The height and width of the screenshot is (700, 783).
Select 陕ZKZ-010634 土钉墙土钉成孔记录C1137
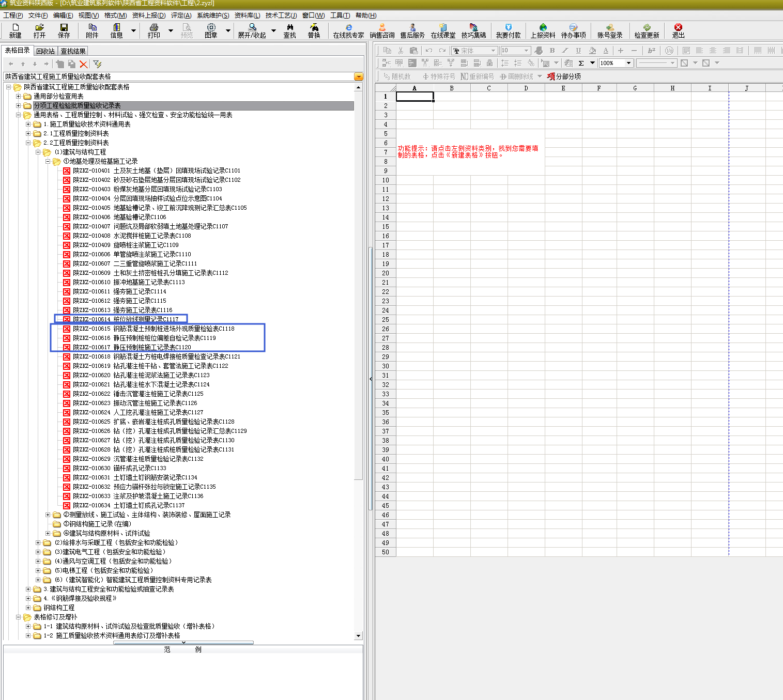click(128, 505)
